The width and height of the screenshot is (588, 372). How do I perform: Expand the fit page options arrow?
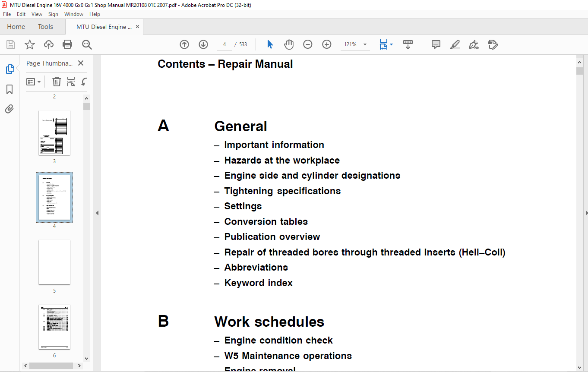point(391,44)
